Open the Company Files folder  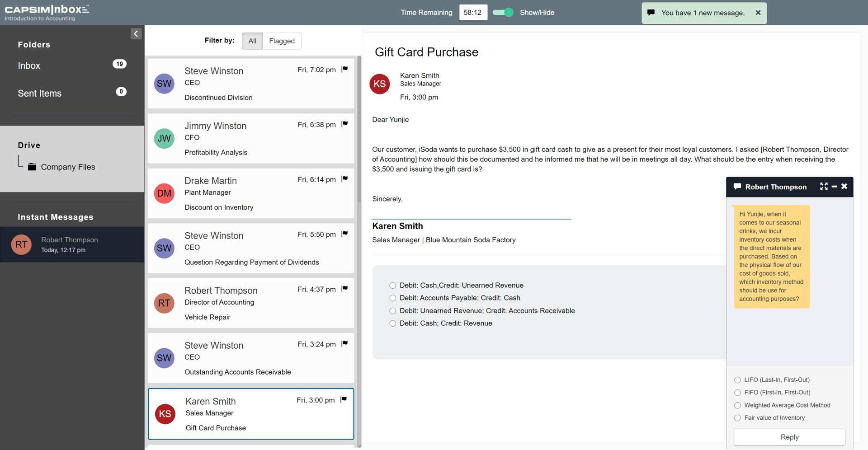point(68,167)
